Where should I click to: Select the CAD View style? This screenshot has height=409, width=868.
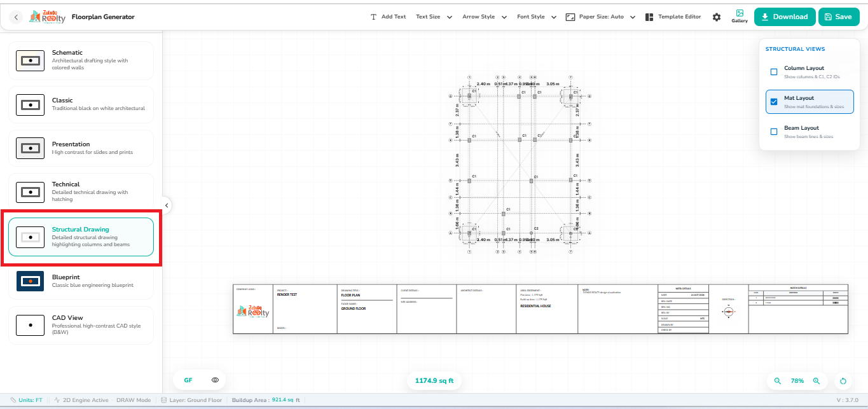pyautogui.click(x=81, y=325)
